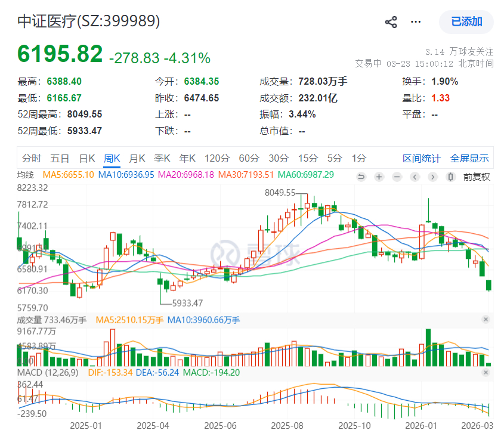Viewport: 504px width, 436px height.
Task: Click the MACD (12,26,9) label
Action: 48,373
